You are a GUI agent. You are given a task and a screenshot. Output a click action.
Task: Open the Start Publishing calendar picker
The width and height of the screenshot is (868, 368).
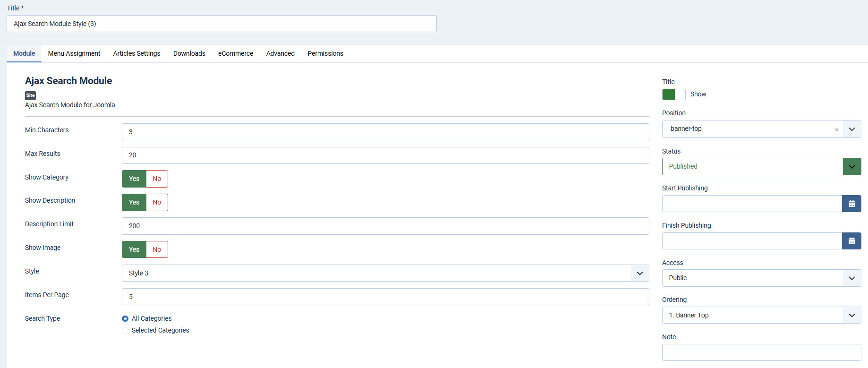pyautogui.click(x=851, y=204)
